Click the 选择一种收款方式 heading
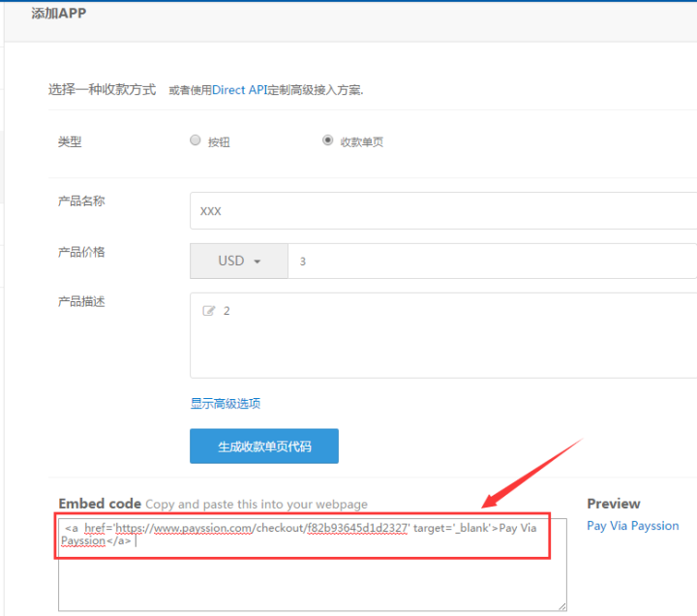The height and width of the screenshot is (616, 697). pos(102,89)
